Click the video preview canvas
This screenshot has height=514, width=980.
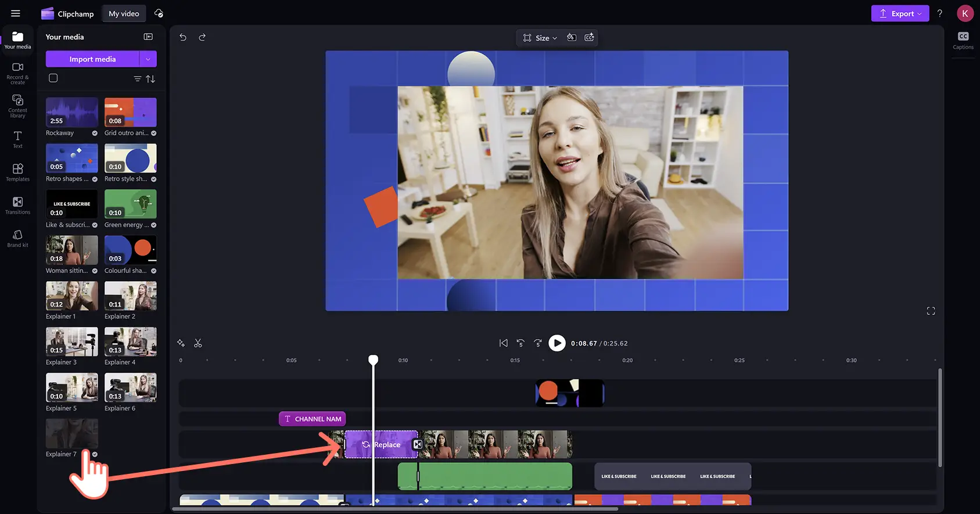pos(557,181)
